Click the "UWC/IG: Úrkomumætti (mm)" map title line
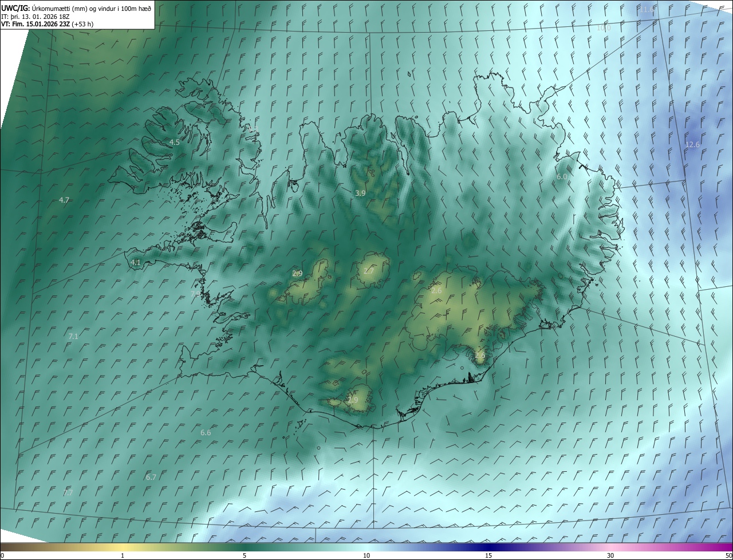The height and width of the screenshot is (560, 733). 76,8
